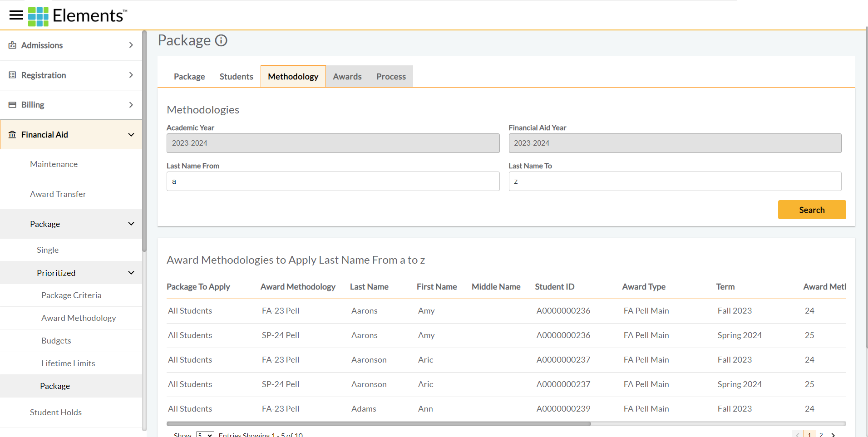
Task: Open Budgets in the sidebar
Action: pyautogui.click(x=56, y=341)
